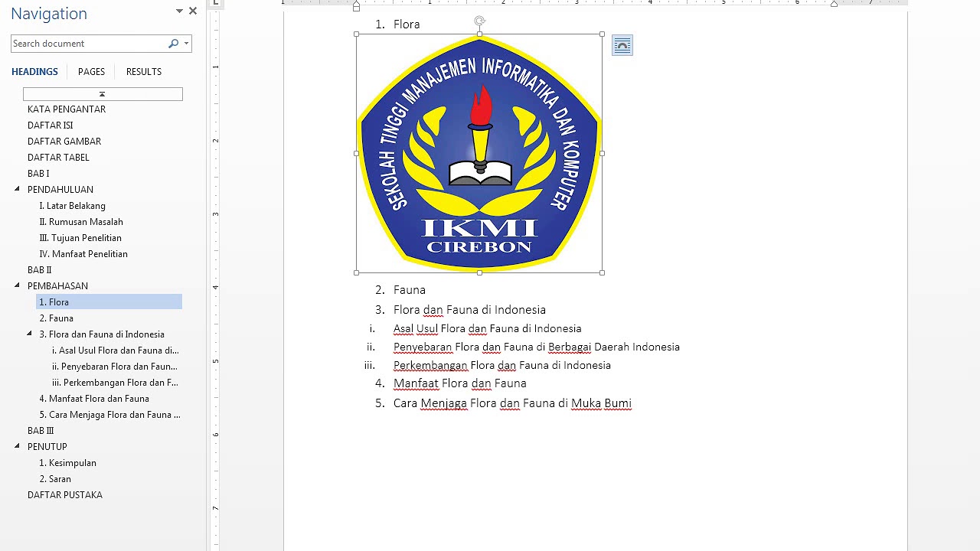Close the Navigation pane

[x=193, y=11]
